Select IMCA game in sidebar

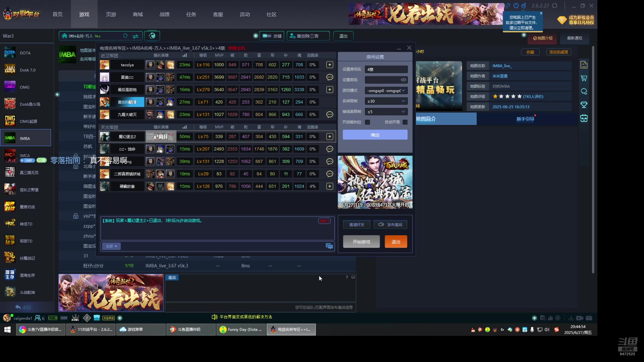coord(25,156)
